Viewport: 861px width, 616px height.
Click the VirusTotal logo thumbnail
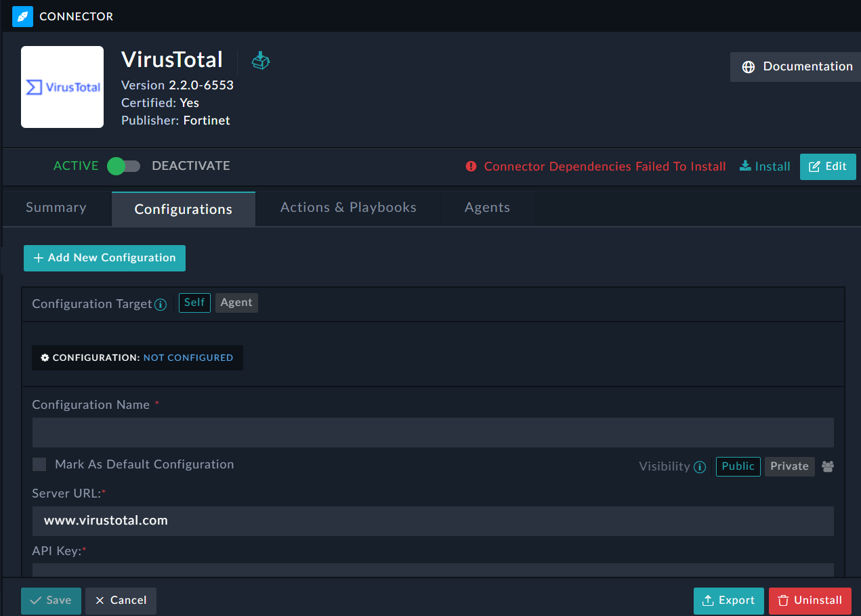tap(62, 87)
